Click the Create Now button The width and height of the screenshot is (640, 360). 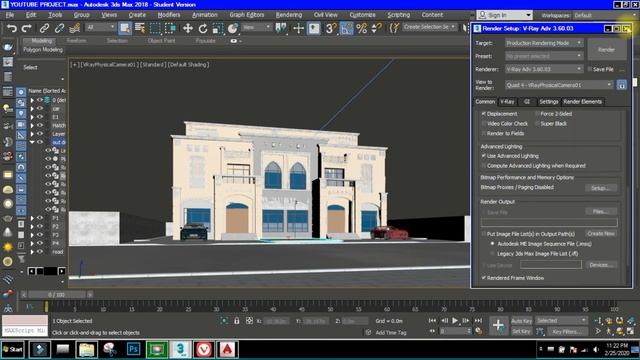(x=601, y=233)
